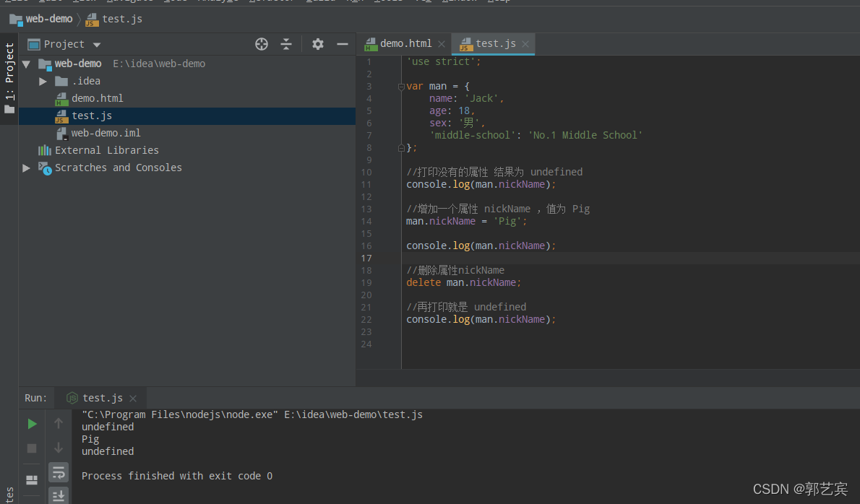Click the down arrow in Run toolbar
Screen dimensions: 860x504
59,448
